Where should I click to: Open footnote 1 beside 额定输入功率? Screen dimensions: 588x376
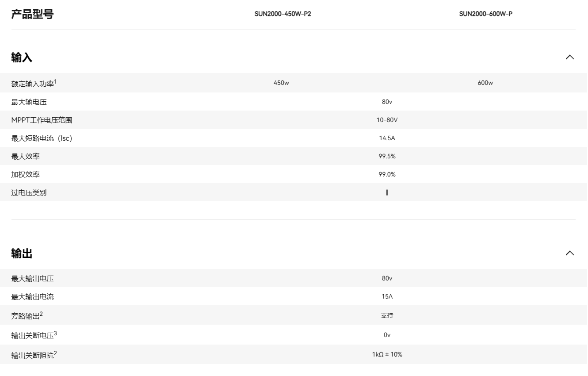click(x=56, y=81)
